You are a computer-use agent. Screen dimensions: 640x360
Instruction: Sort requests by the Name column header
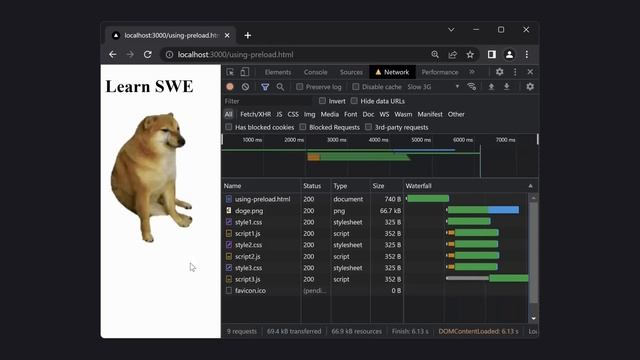(261, 186)
